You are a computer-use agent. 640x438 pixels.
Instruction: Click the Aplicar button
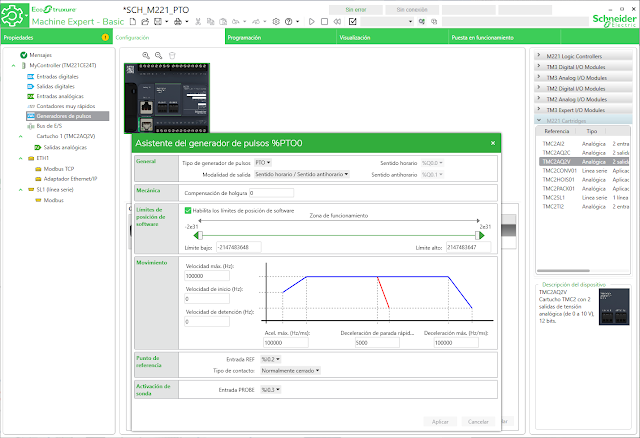(x=440, y=422)
